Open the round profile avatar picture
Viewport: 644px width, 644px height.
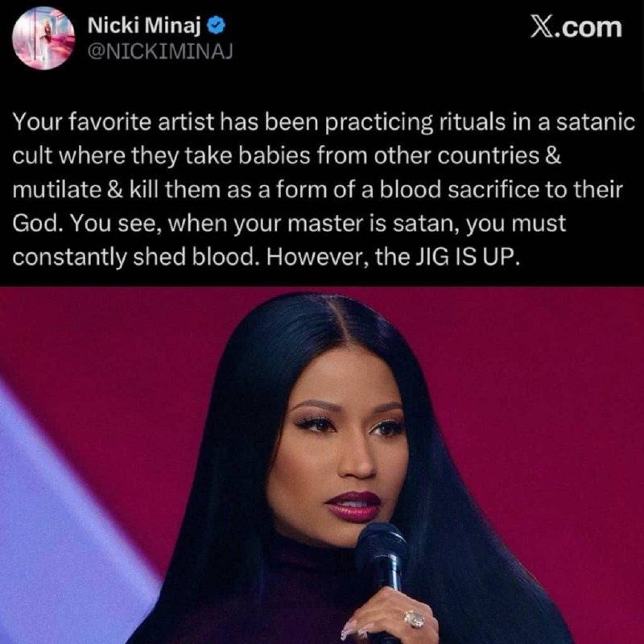point(43,38)
